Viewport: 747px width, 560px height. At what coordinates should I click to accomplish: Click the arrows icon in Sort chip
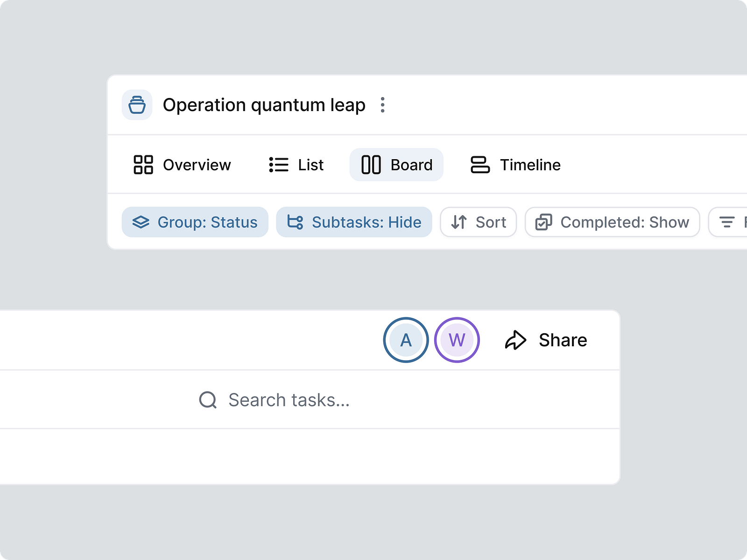pyautogui.click(x=460, y=222)
